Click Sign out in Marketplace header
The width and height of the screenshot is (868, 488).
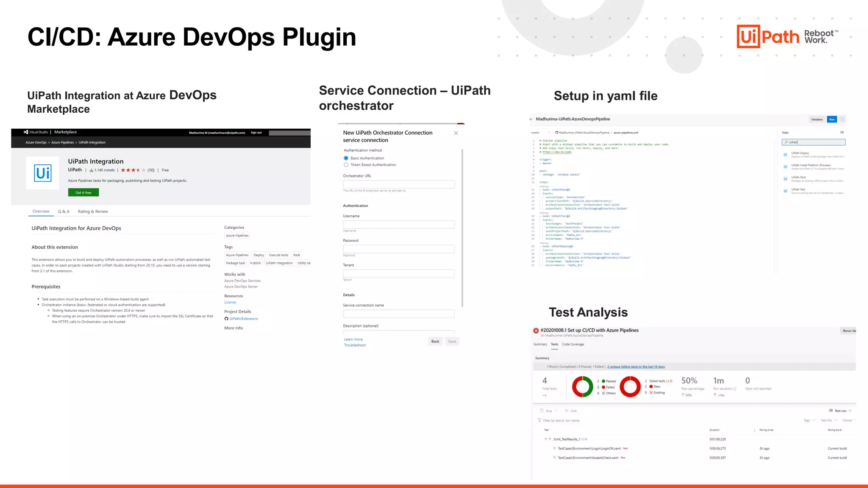pyautogui.click(x=256, y=133)
